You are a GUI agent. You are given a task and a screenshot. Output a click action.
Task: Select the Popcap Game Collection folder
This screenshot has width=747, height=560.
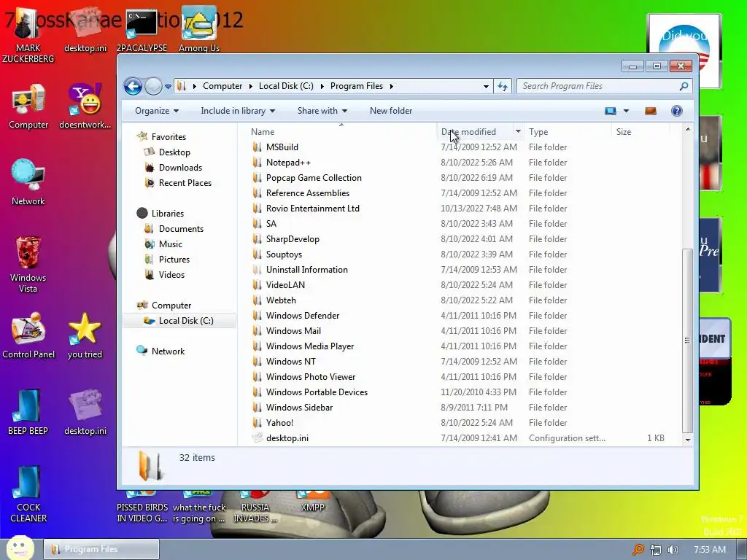(314, 178)
